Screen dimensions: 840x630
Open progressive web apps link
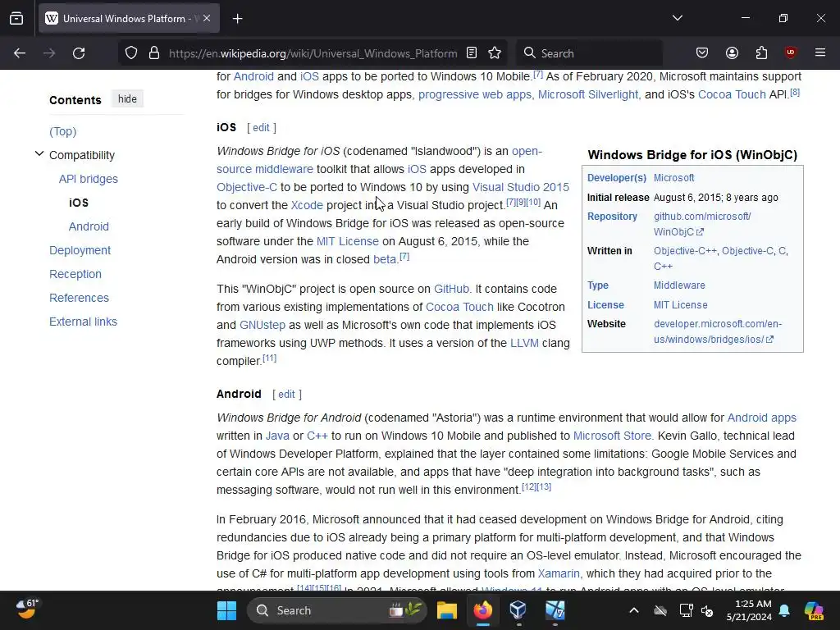(475, 94)
